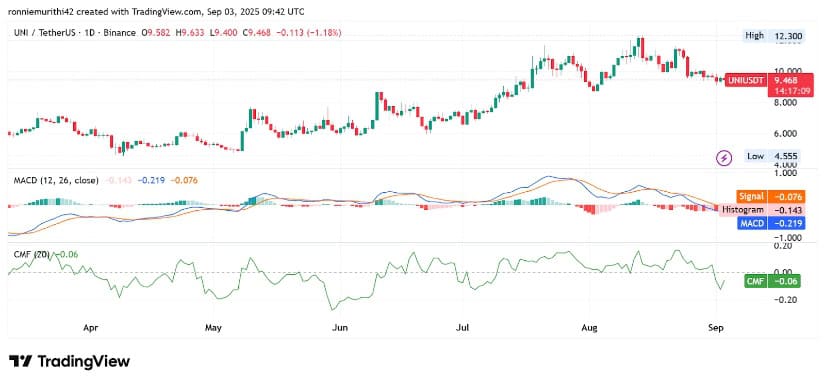Click the 10.000 price axis label
This screenshot has width=825, height=384.
(x=787, y=70)
